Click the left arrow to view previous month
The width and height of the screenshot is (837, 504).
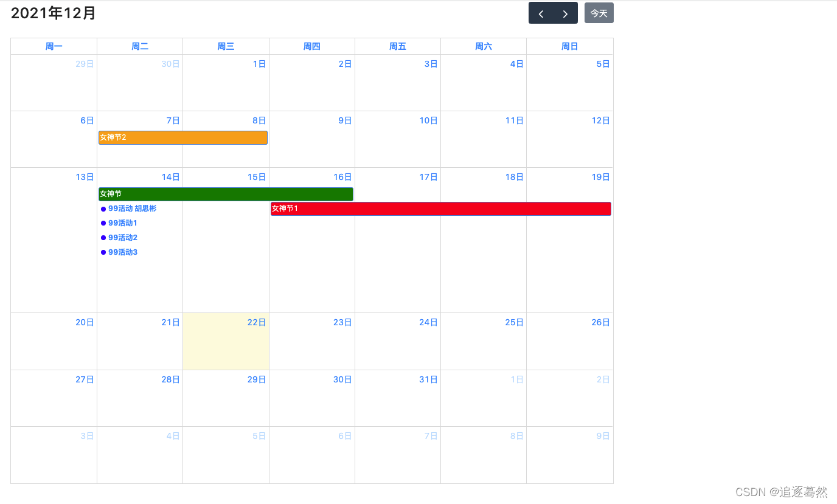point(541,13)
